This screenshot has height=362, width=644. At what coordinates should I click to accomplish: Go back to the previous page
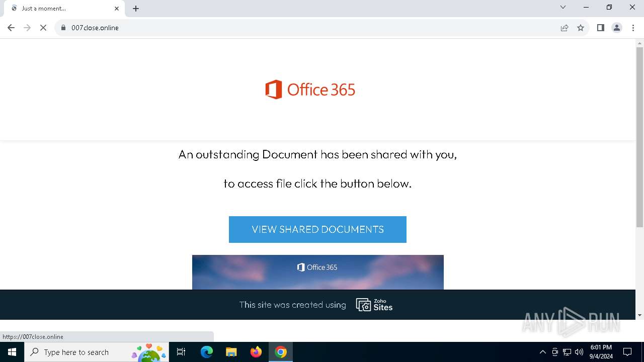pyautogui.click(x=11, y=28)
